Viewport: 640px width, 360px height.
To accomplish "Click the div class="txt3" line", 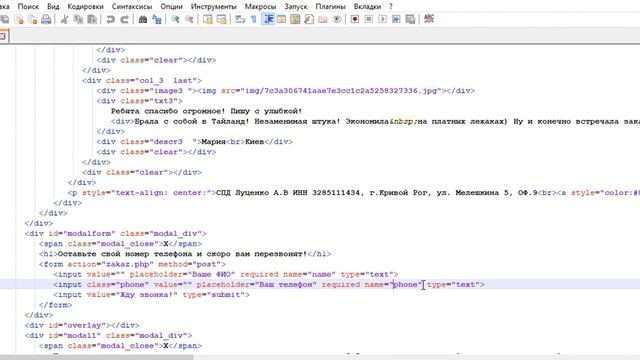I will [x=140, y=101].
